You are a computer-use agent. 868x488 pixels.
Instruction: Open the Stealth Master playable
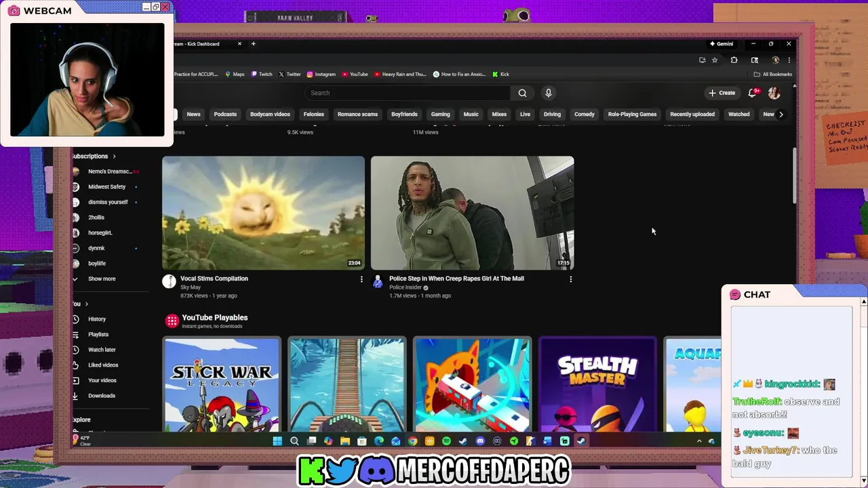(x=597, y=384)
